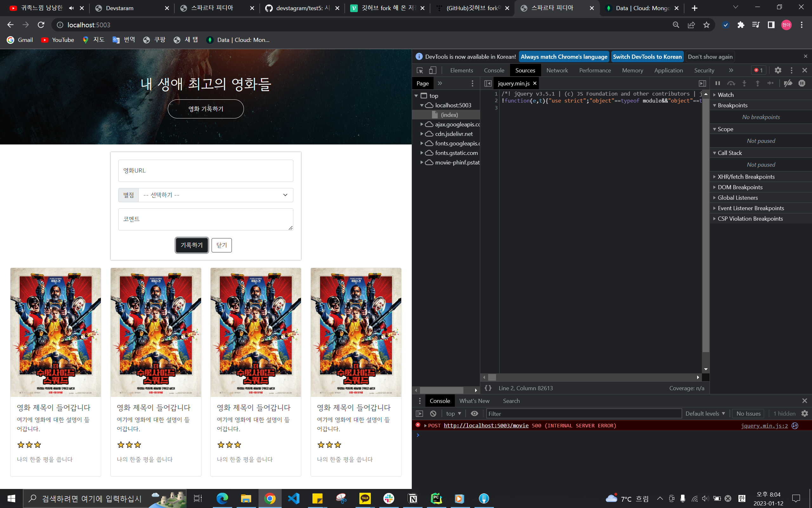Image resolution: width=812 pixels, height=508 pixels.
Task: Click the 영화URL input field
Action: 206,171
